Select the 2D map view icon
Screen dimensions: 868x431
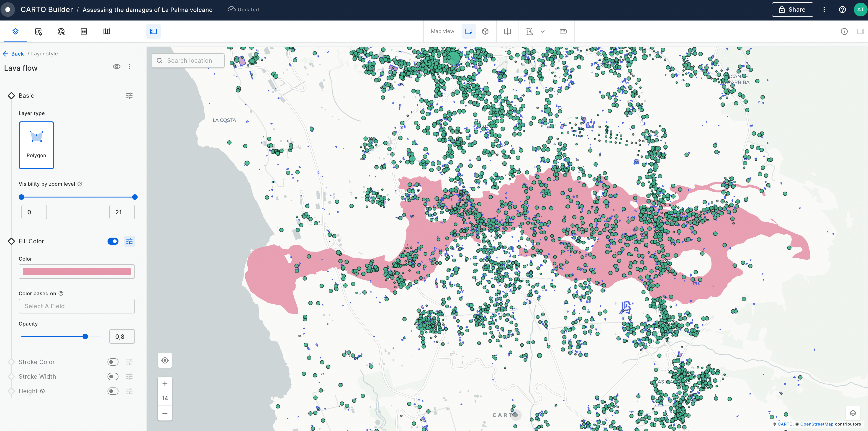tap(469, 31)
